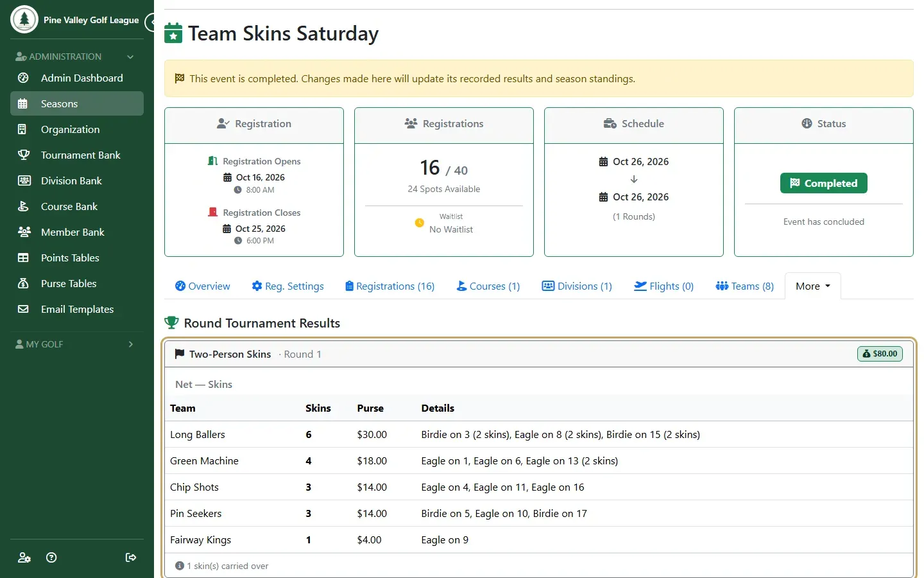Click the Long Ballers team name

(x=198, y=435)
